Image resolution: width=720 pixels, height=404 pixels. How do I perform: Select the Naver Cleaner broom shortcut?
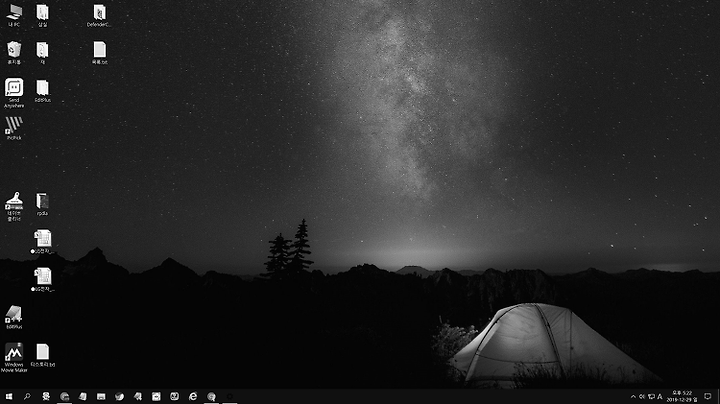point(14,206)
